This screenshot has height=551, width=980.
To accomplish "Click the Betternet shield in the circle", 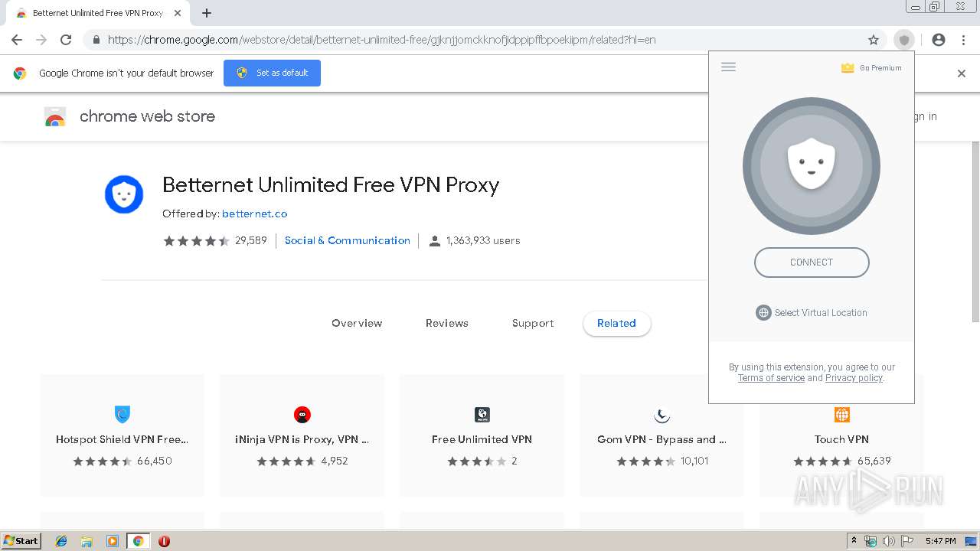I will point(812,164).
